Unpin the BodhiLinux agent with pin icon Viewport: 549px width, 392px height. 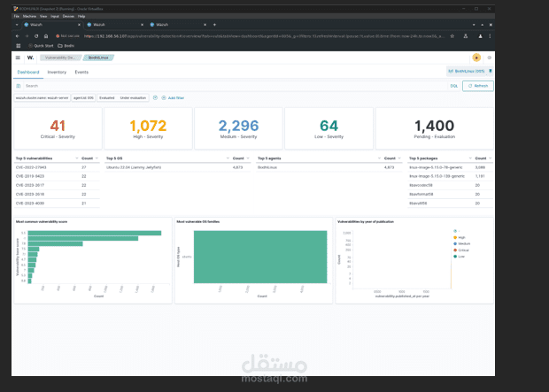click(491, 71)
